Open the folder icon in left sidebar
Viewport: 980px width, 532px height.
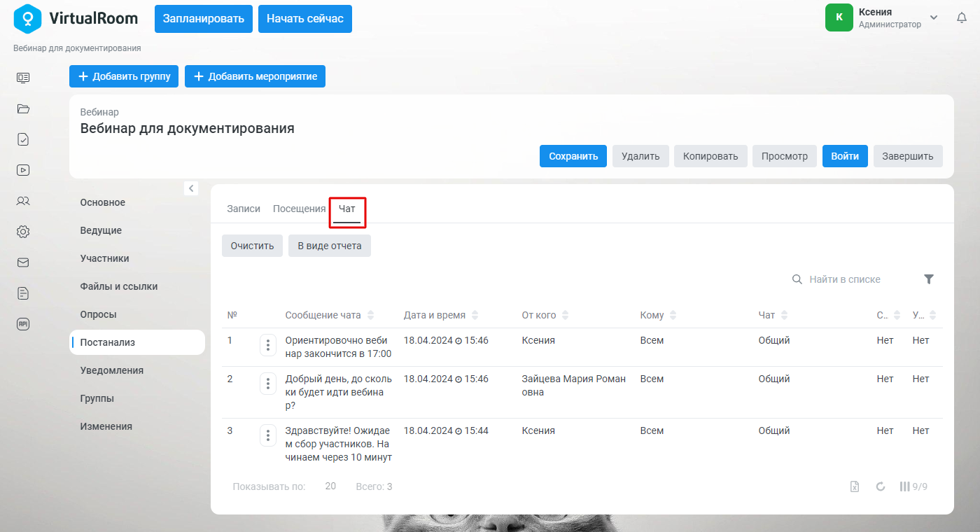point(23,108)
